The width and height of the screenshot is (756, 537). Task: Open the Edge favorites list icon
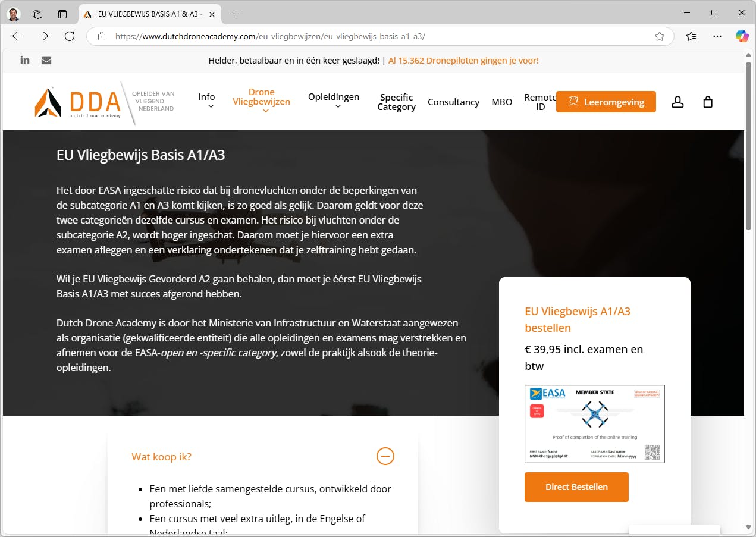(691, 36)
